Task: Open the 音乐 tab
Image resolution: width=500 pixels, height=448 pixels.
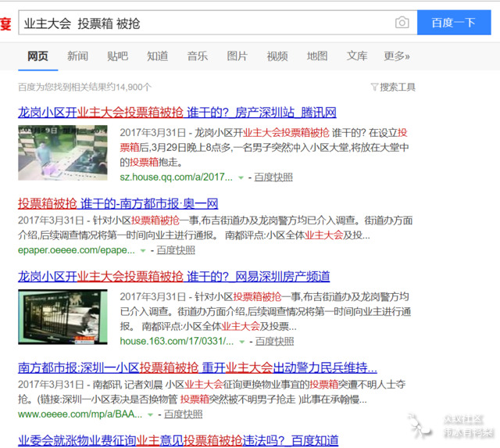Action: [x=198, y=56]
